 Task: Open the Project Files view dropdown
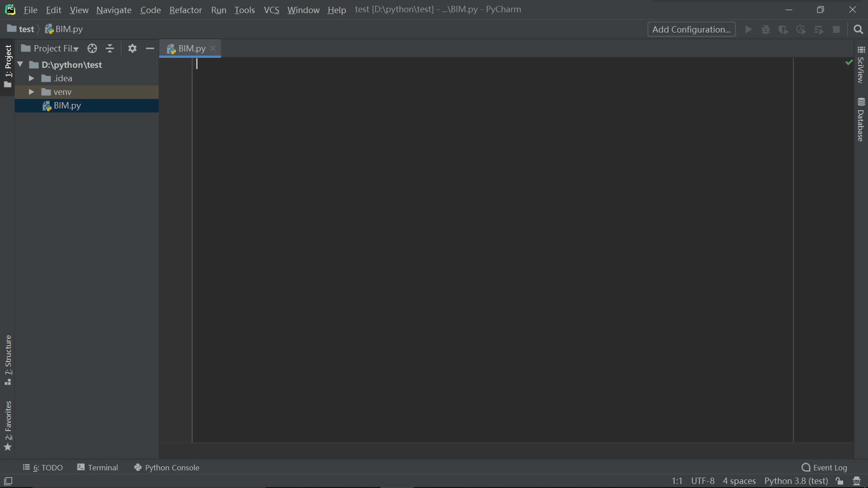pyautogui.click(x=51, y=48)
